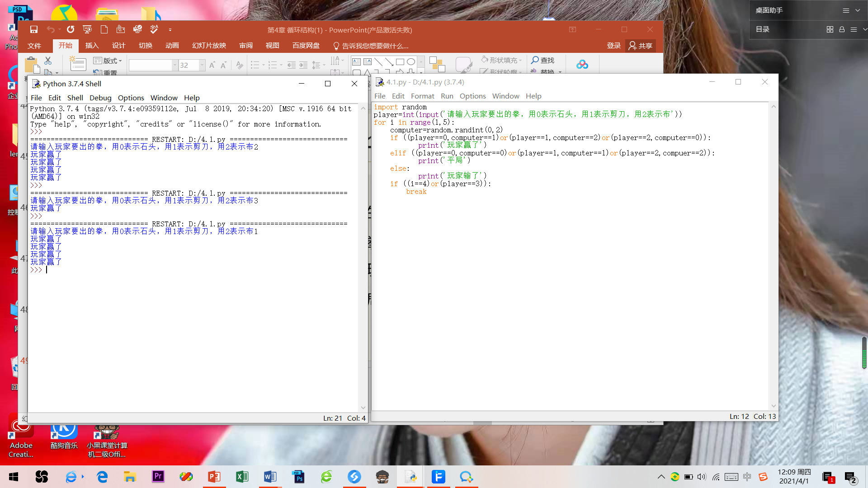This screenshot has width=868, height=488.
Task: Open the line spacing dropdown
Action: click(x=319, y=65)
